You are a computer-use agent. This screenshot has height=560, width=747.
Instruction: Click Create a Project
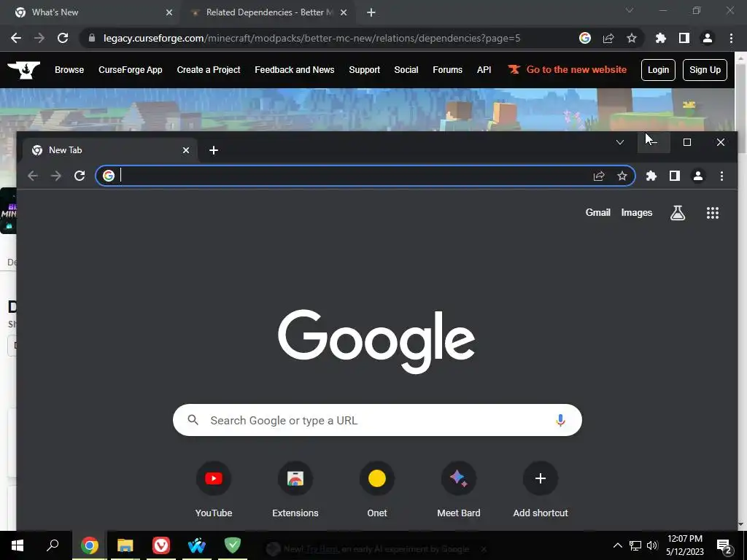(209, 70)
